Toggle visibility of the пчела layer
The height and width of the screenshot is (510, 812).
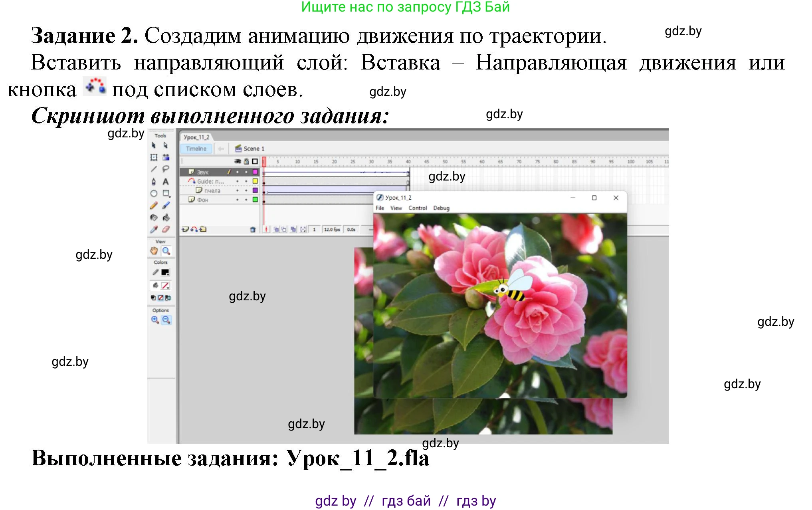[238, 191]
